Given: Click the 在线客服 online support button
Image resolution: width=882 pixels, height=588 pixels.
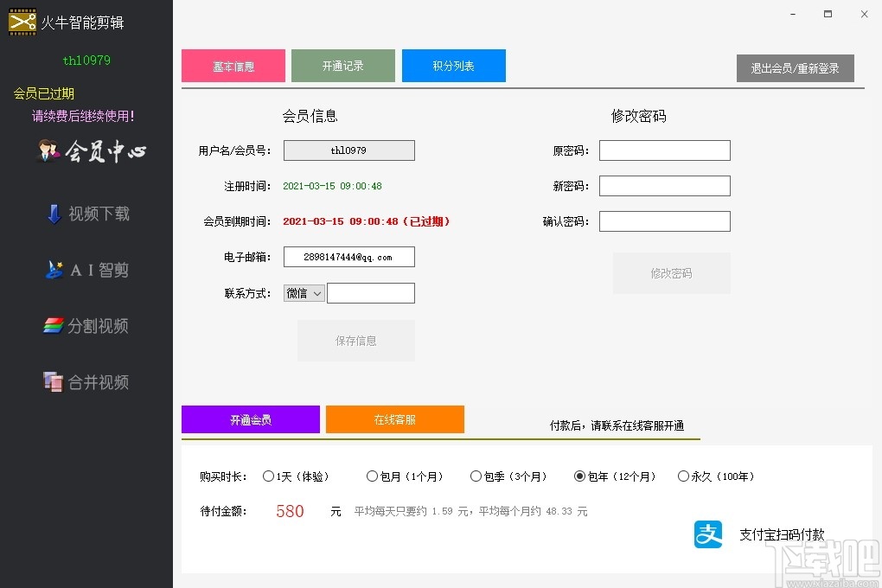Looking at the screenshot, I should (394, 419).
